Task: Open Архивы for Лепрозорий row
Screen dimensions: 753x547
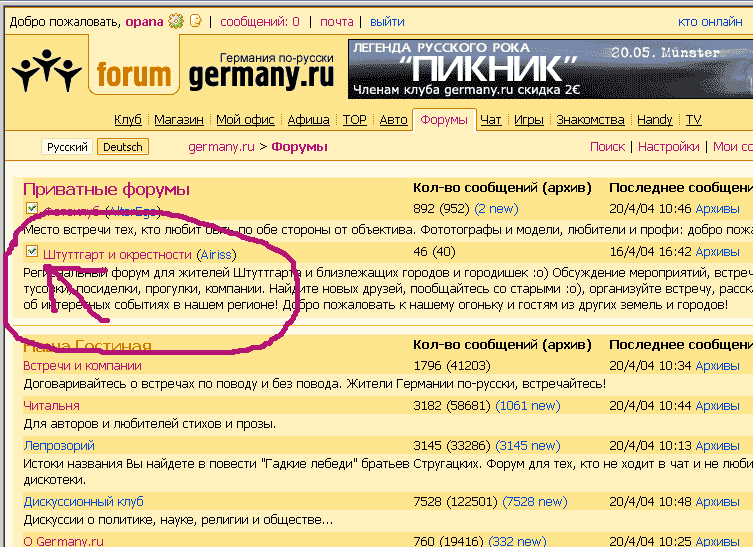Action: click(x=717, y=446)
